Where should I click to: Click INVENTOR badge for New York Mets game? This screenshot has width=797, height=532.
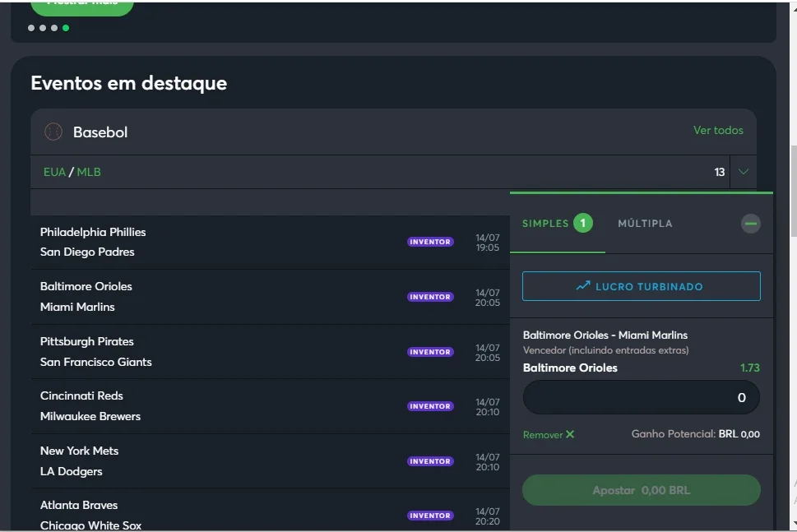click(430, 461)
